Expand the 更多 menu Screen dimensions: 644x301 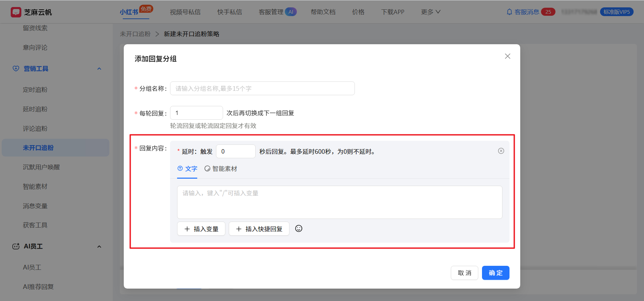pyautogui.click(x=431, y=12)
